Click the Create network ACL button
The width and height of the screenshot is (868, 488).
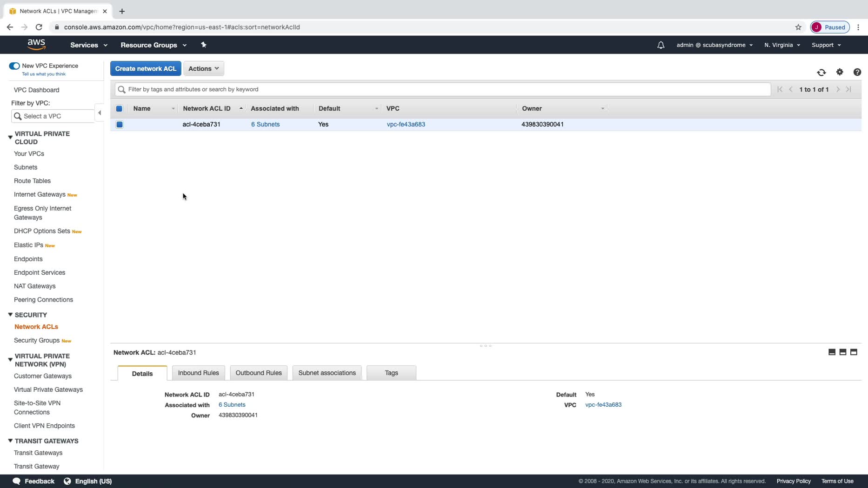[146, 69]
